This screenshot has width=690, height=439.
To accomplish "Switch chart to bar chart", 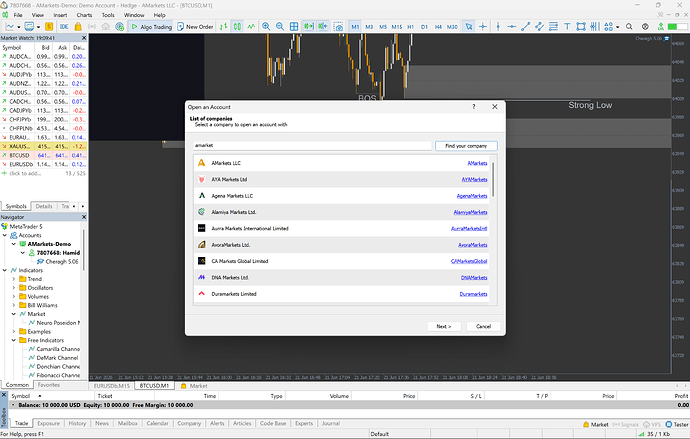I will pyautogui.click(x=224, y=27).
